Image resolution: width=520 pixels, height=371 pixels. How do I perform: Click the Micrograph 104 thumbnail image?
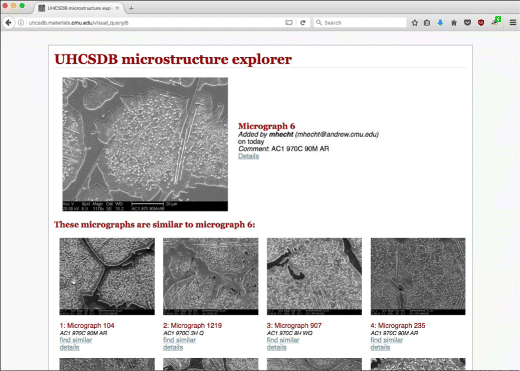(107, 276)
